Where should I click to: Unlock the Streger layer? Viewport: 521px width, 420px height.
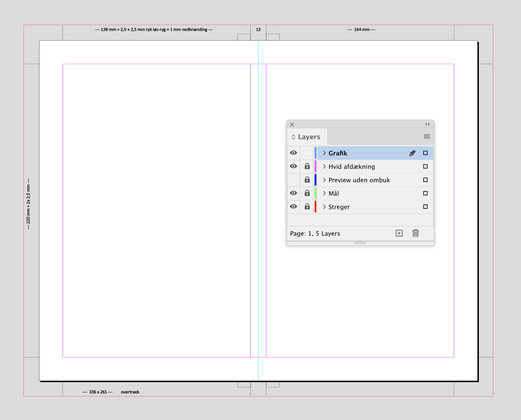pyautogui.click(x=307, y=207)
